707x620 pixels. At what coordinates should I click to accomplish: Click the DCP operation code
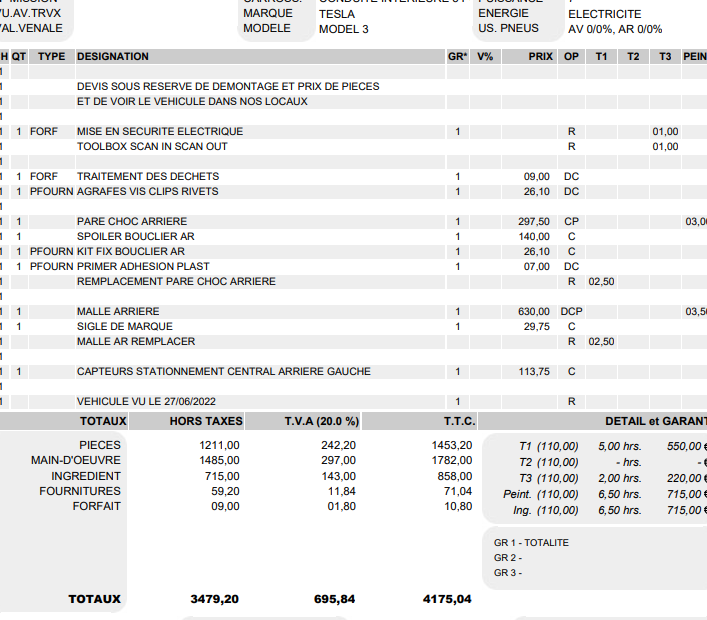click(571, 312)
